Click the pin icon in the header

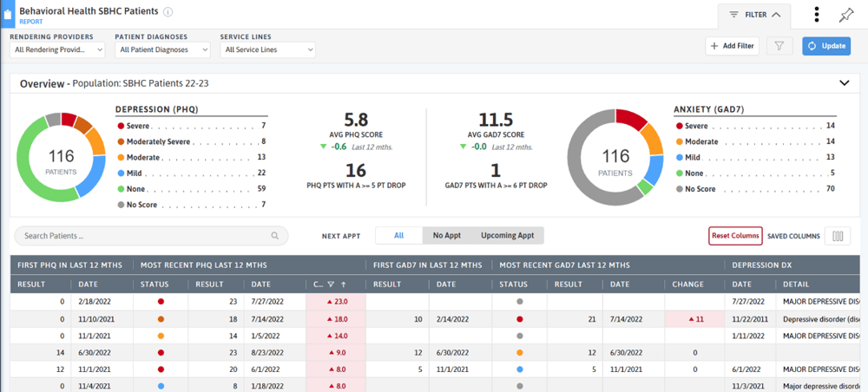845,15
